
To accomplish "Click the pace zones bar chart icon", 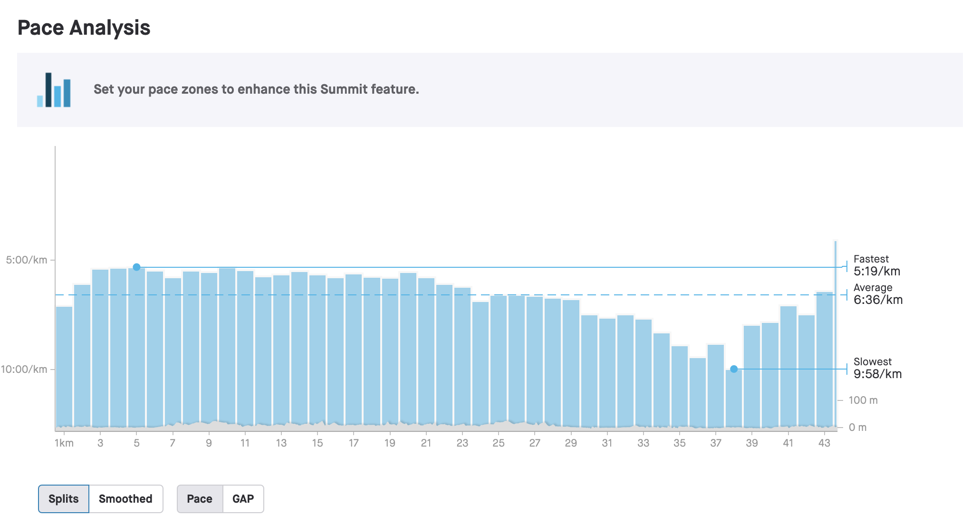I will [x=54, y=90].
